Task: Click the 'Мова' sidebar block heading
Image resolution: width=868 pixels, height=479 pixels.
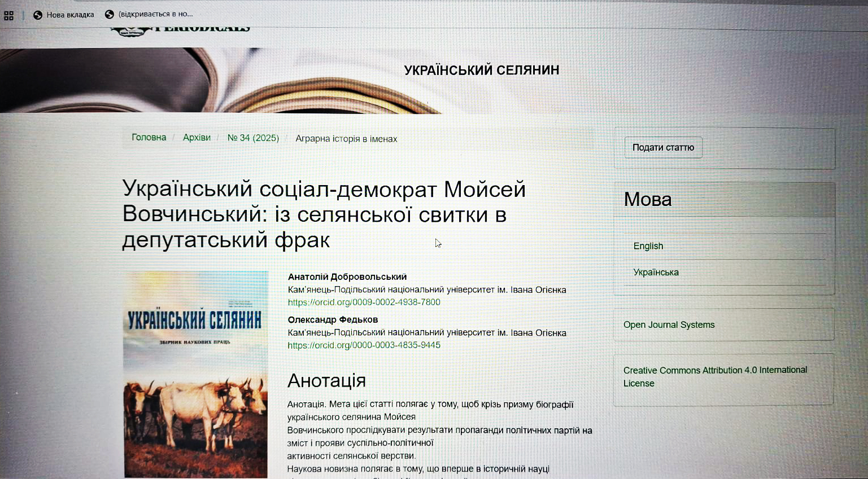Action: click(x=647, y=199)
